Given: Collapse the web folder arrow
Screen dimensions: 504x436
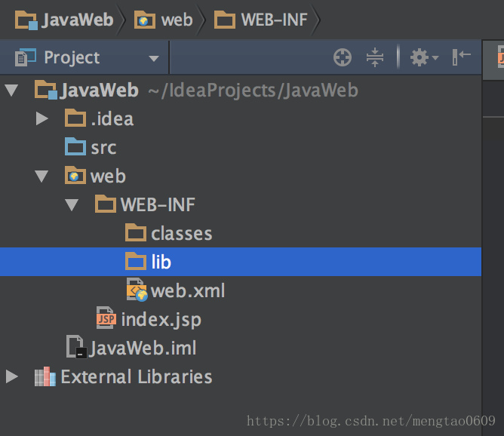Looking at the screenshot, I should pyautogui.click(x=41, y=176).
